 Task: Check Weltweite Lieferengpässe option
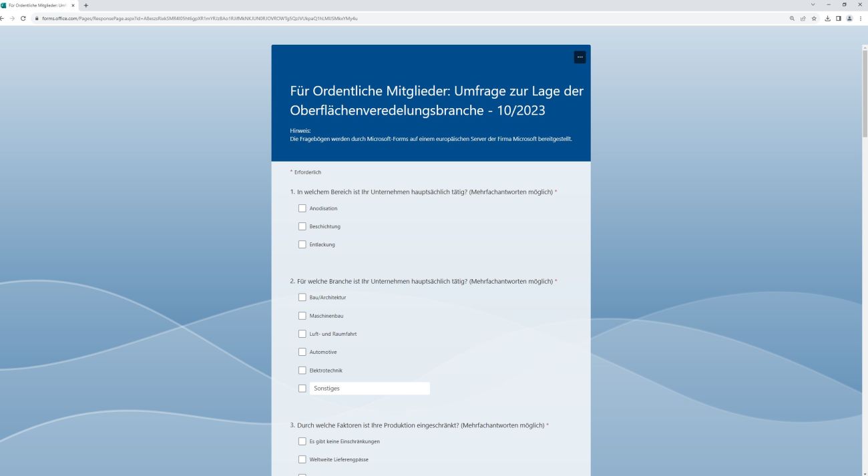(302, 459)
